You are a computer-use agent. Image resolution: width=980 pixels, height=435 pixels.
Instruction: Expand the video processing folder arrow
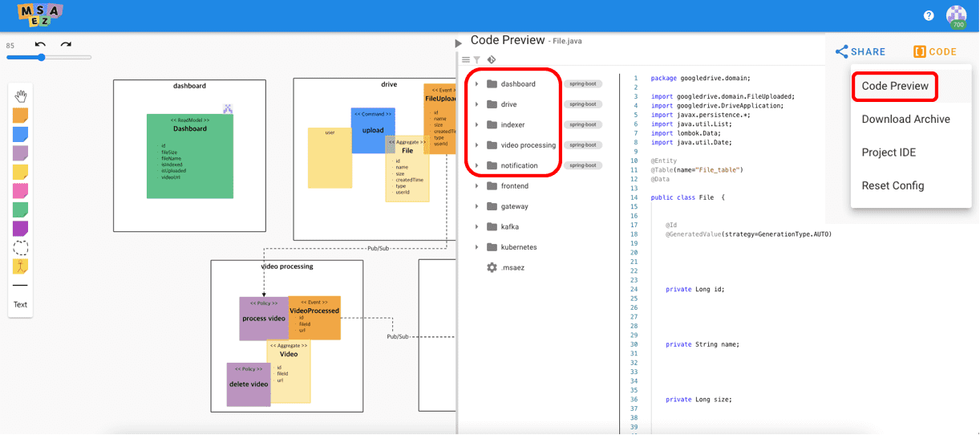point(476,145)
